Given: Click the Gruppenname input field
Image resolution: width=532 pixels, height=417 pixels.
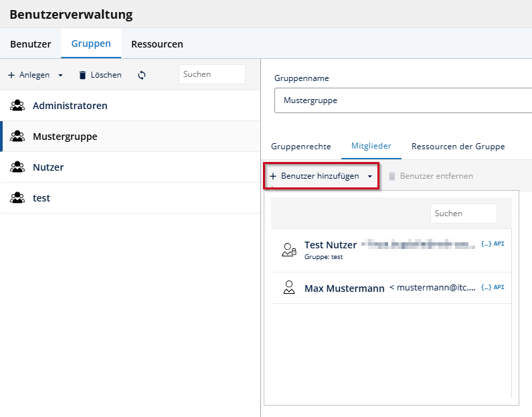Looking at the screenshot, I should (403, 100).
